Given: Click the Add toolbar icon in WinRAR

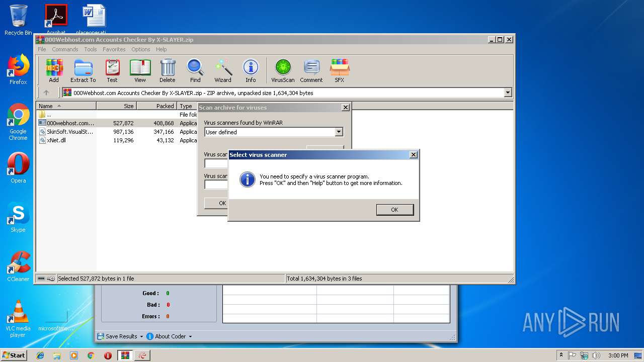Looking at the screenshot, I should pos(54,70).
